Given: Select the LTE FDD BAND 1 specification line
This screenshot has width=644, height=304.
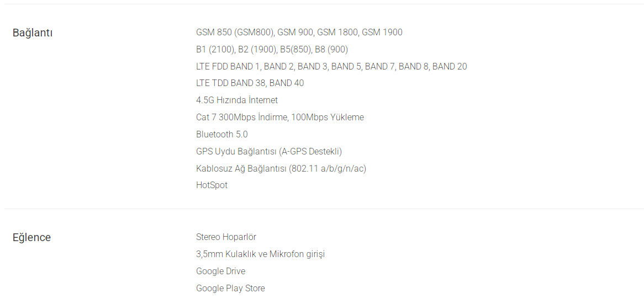Looking at the screenshot, I should pyautogui.click(x=331, y=66).
